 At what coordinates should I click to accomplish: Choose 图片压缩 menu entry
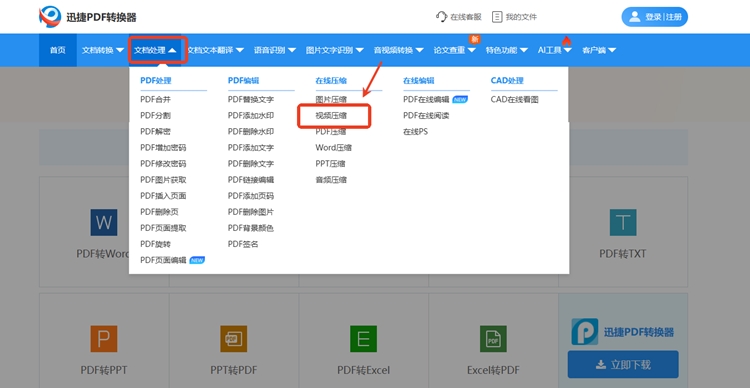[x=331, y=100]
